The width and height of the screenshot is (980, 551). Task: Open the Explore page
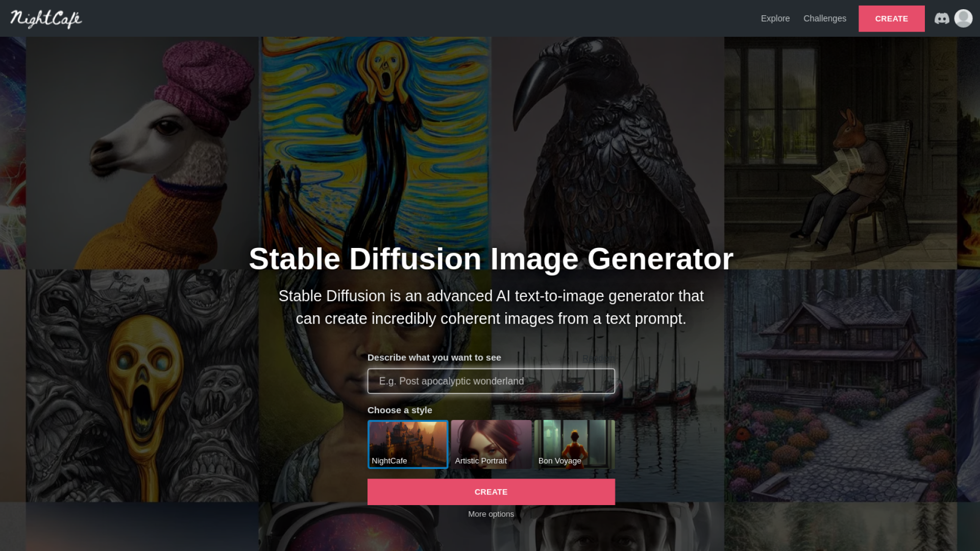coord(775,18)
